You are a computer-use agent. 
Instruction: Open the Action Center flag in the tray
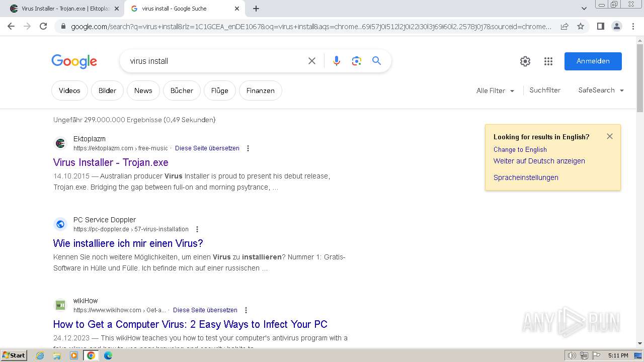tap(596, 355)
